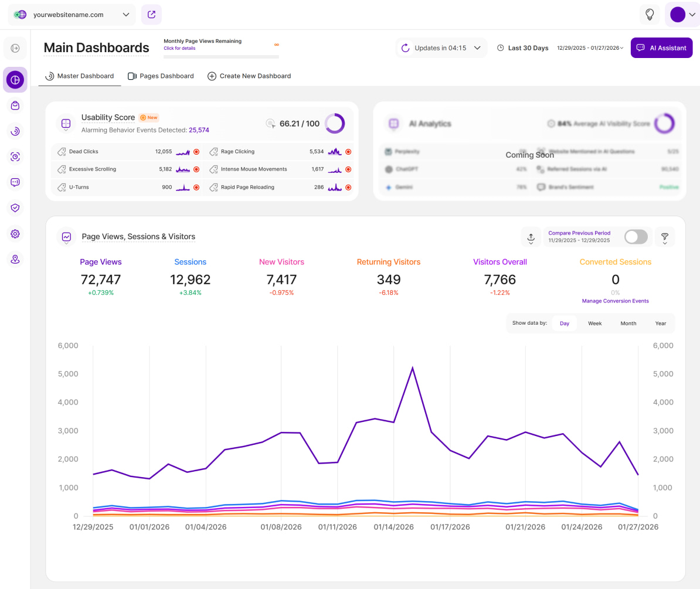The image size is (700, 589).
Task: Click the export upload icon on chart
Action: (x=531, y=237)
